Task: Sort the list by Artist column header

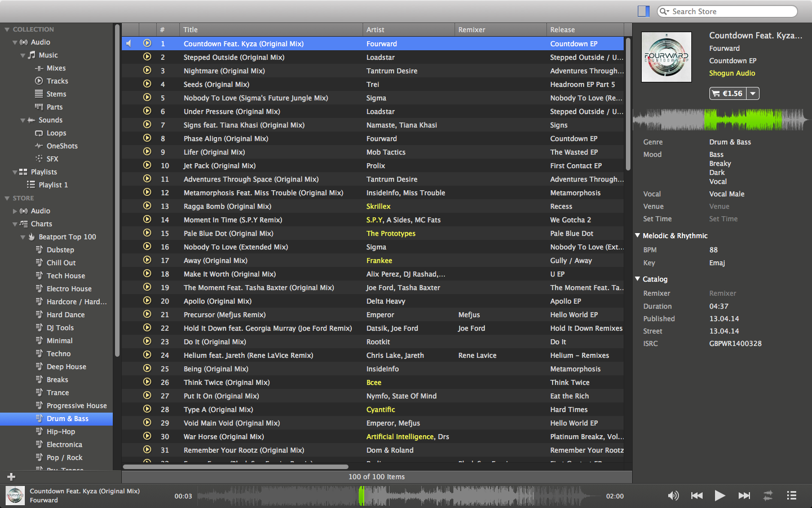Action: click(x=408, y=30)
